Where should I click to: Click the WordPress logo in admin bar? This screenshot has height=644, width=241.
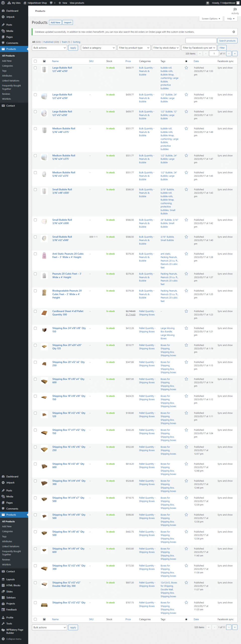coord(3,3)
